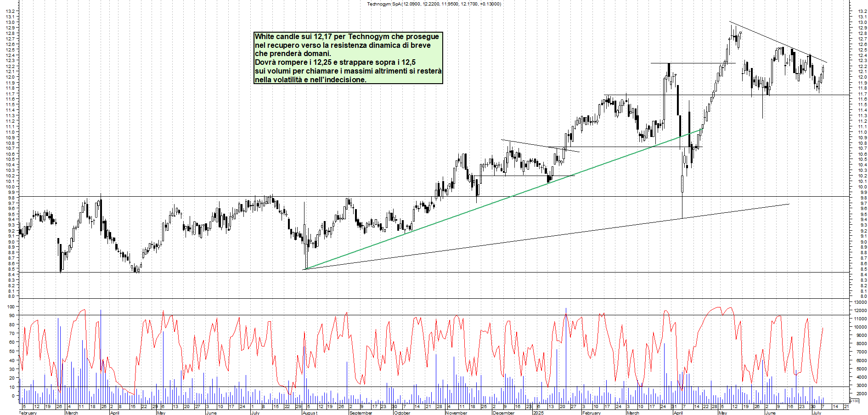The image size is (868, 415).
Task: Click the 60 label on oscillator scale
Action: click(12, 342)
